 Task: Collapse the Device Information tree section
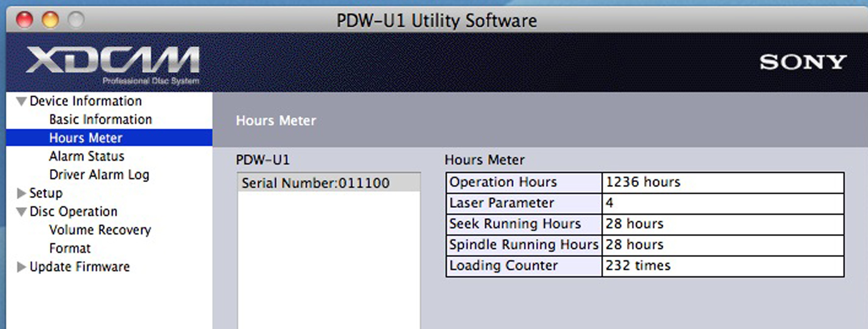(x=21, y=101)
